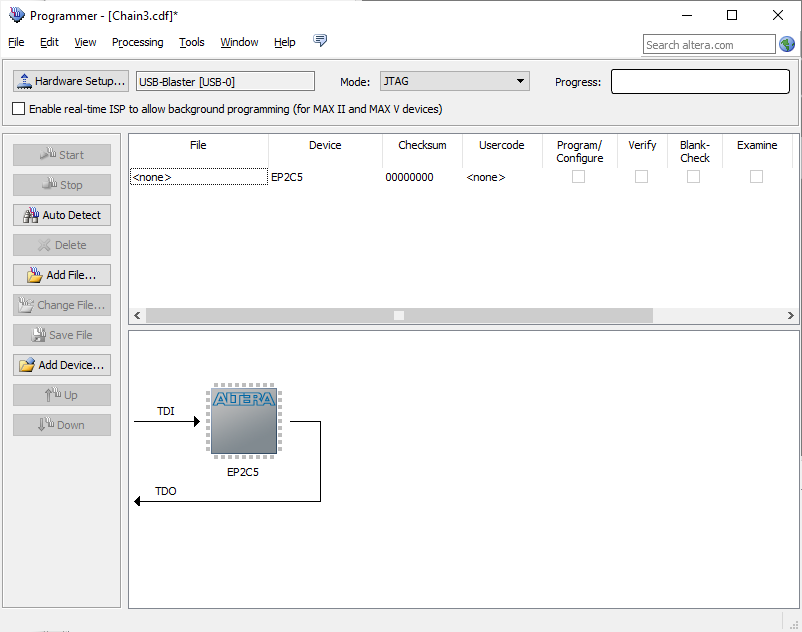Click the Start button

(x=62, y=155)
